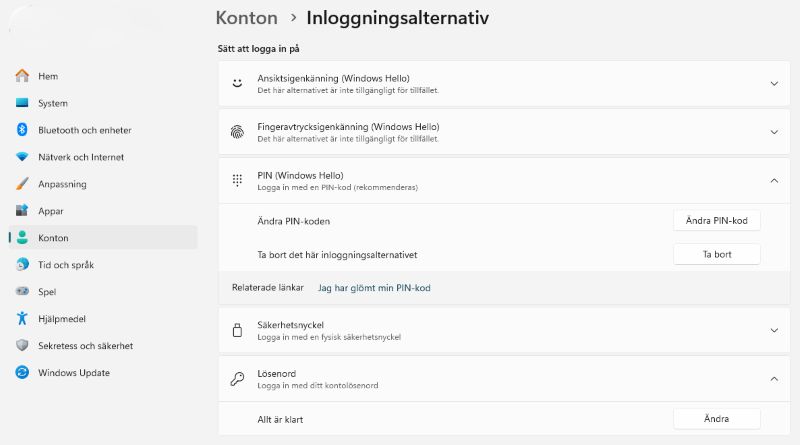Click the Relaterade länkar label

(268, 287)
